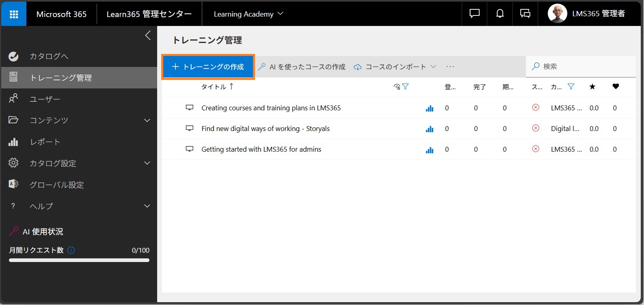644x305 pixels.
Task: Click the 期... column header
Action: tap(508, 87)
